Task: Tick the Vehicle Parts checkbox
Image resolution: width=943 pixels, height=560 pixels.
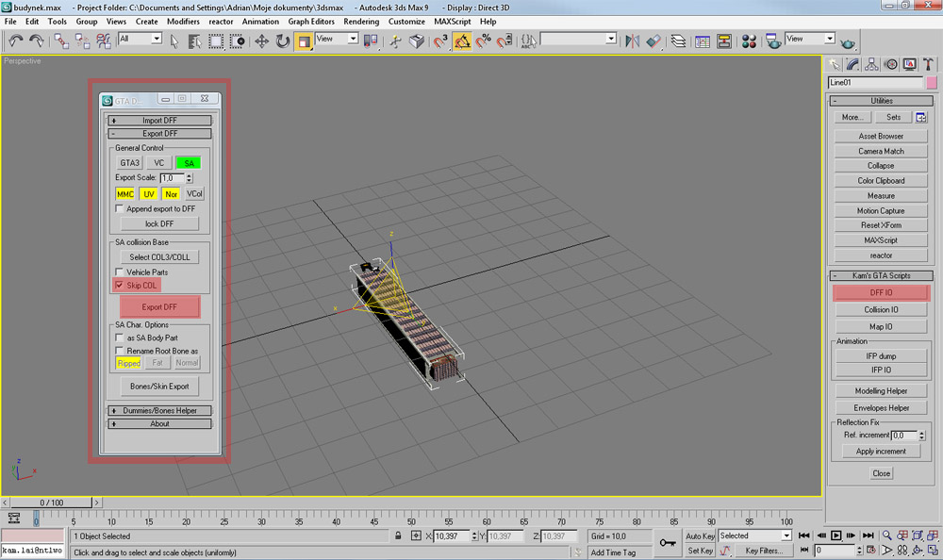Action: click(x=119, y=272)
